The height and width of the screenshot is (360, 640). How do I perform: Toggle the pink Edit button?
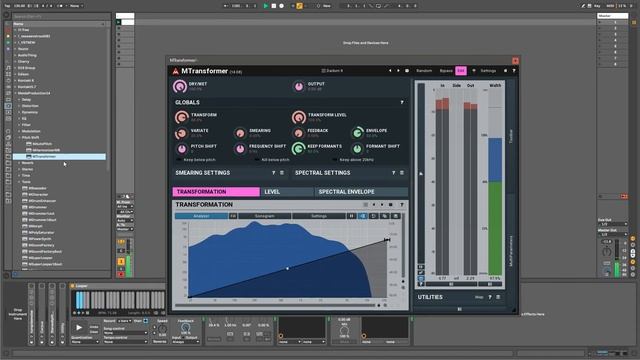461,71
